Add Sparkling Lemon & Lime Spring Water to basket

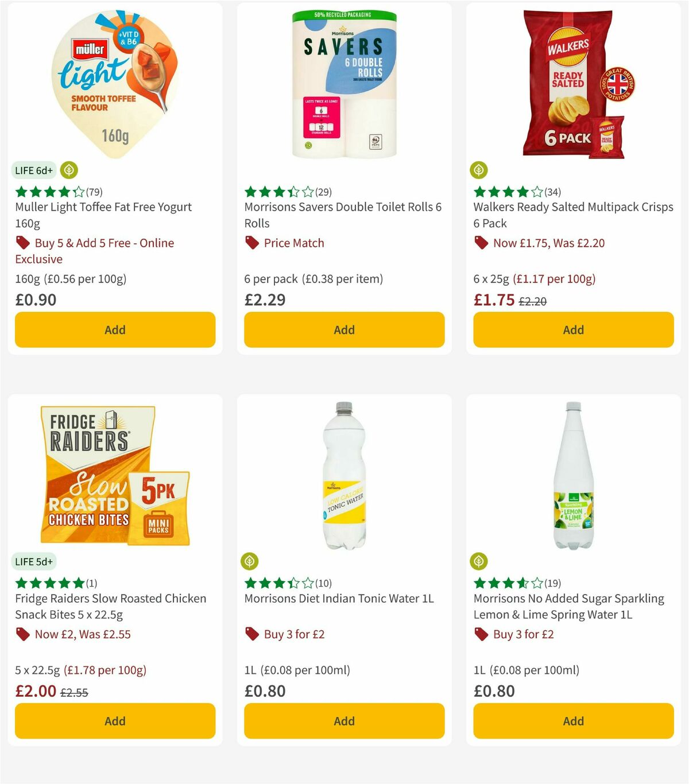pyautogui.click(x=573, y=721)
